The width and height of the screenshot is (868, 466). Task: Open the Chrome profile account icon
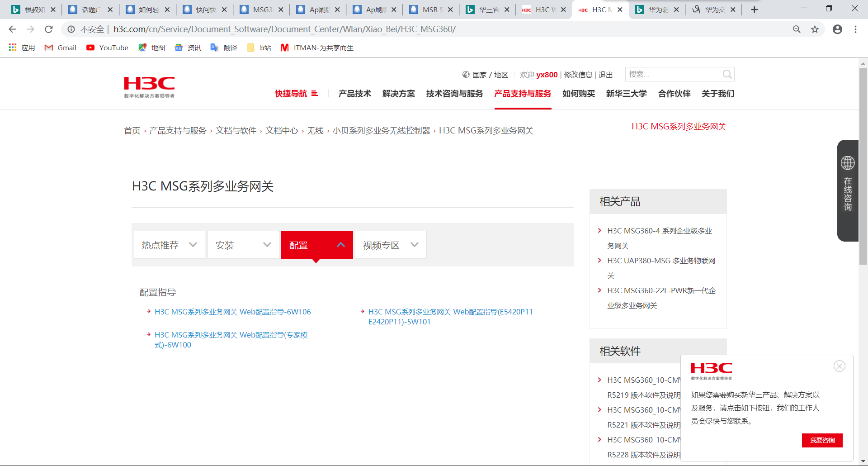point(837,29)
